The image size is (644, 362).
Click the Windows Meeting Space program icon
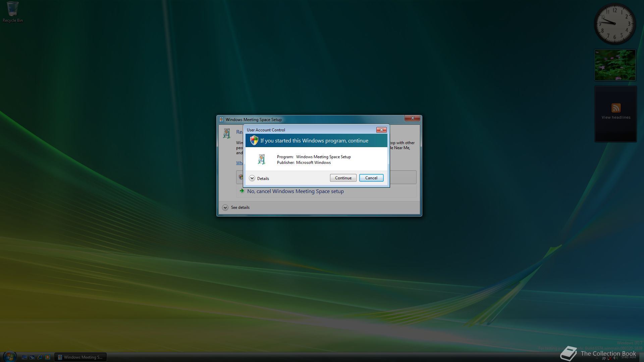[x=262, y=159]
